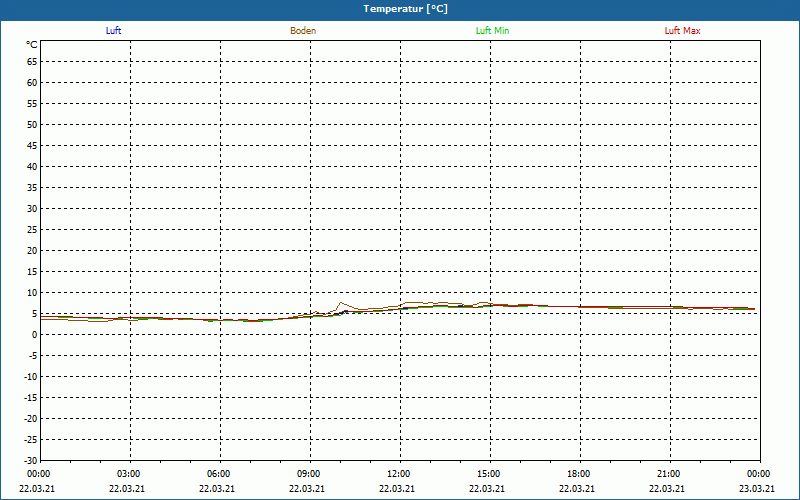
Task: Click the 09:00 time axis label
Action: 309,474
